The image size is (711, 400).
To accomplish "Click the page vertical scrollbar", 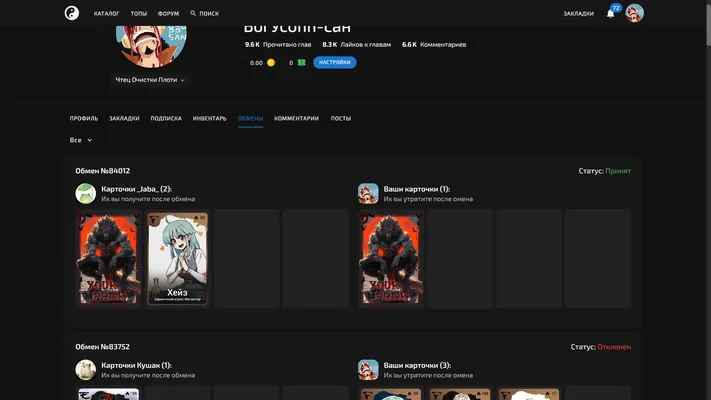I will [x=708, y=24].
